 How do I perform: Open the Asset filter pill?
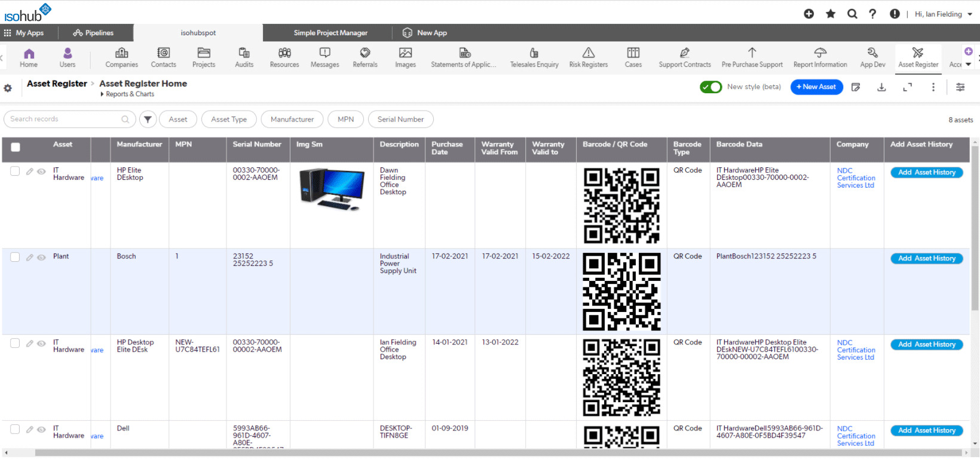click(x=178, y=120)
